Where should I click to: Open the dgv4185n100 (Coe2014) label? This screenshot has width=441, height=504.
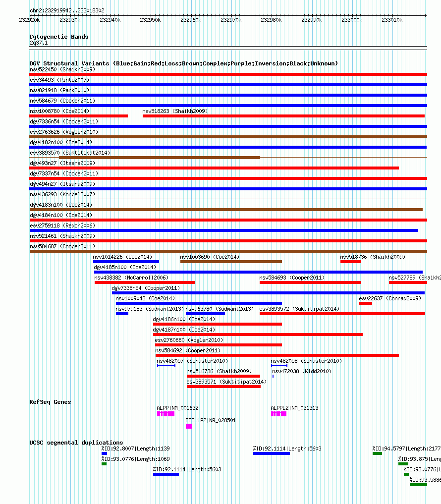point(125,267)
